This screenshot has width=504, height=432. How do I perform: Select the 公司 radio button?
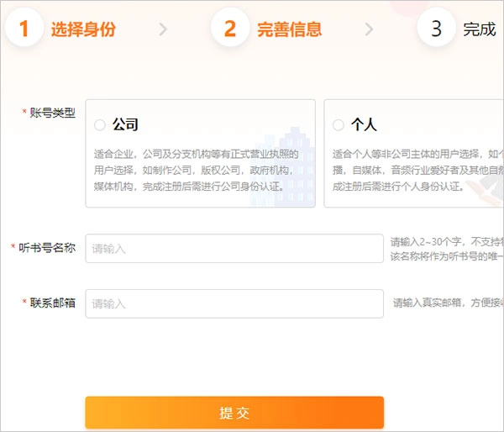(x=100, y=125)
